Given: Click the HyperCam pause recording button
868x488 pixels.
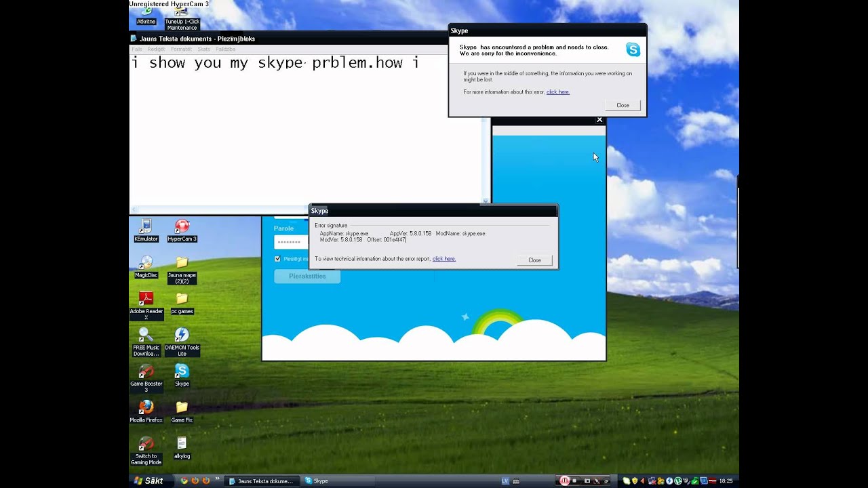Looking at the screenshot, I should click(564, 481).
